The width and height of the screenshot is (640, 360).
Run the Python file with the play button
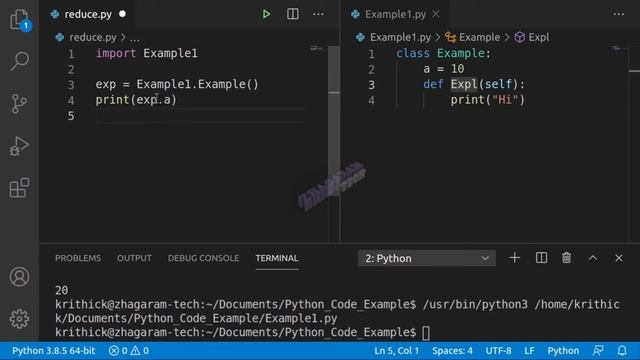[x=266, y=14]
